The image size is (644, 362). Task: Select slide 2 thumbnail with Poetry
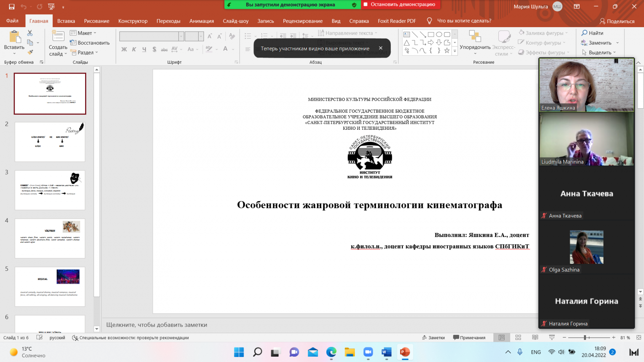click(50, 142)
